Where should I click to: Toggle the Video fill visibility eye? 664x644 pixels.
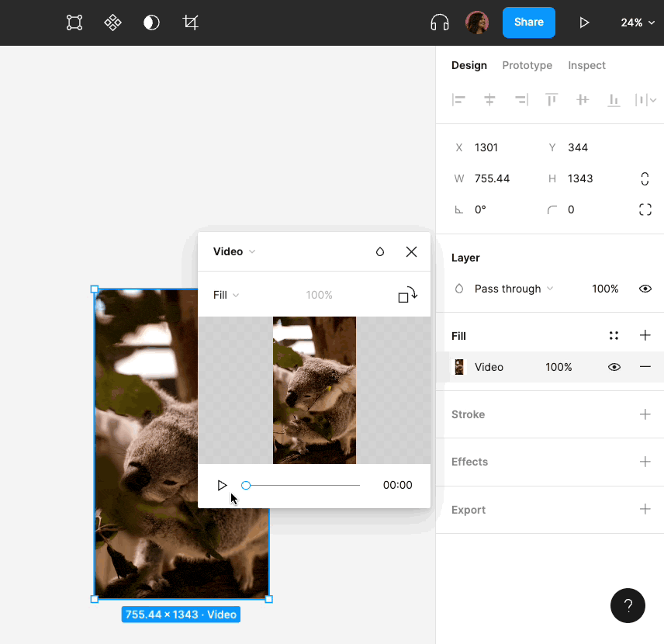[614, 366]
